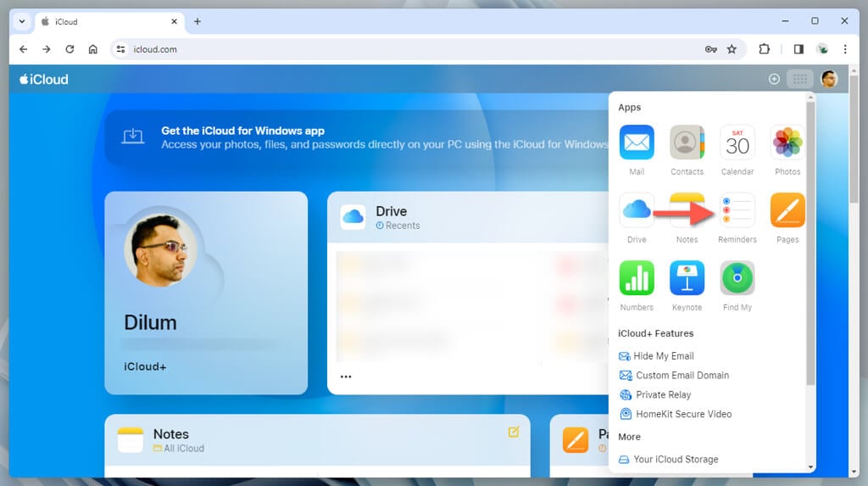Click the apps panel scroll up arrow

810,98
